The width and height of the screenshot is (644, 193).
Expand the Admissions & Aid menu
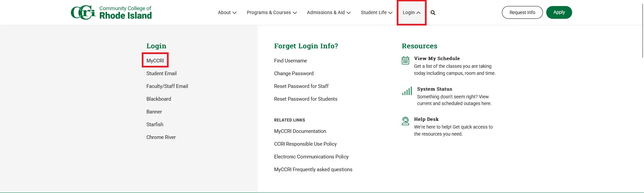tap(329, 13)
